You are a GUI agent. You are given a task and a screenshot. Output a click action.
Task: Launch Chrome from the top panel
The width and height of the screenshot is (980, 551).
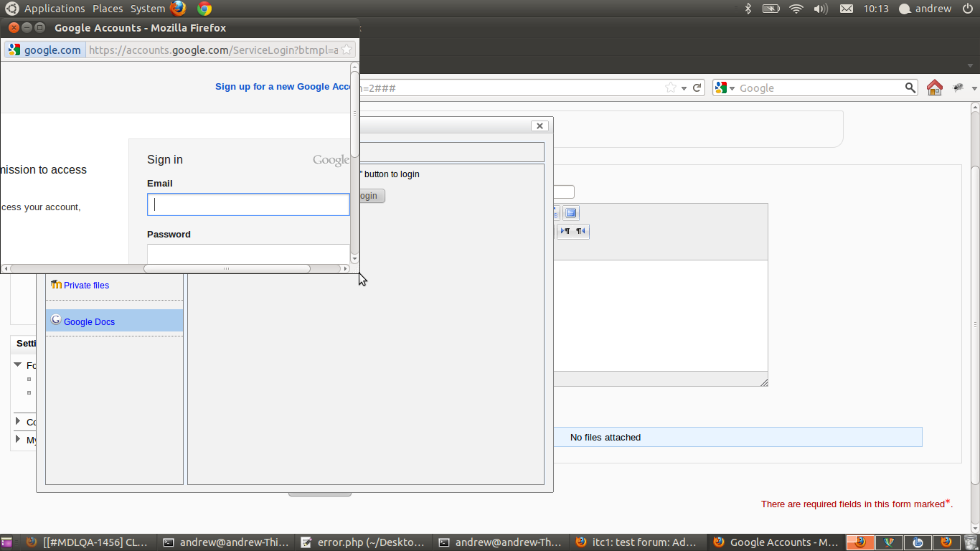tap(204, 9)
